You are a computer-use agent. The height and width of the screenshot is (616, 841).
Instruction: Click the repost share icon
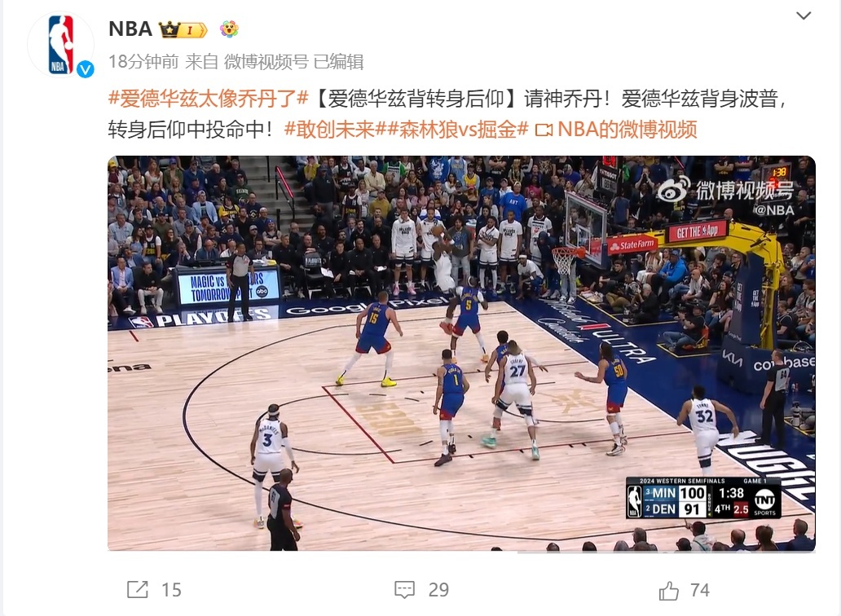click(x=137, y=589)
